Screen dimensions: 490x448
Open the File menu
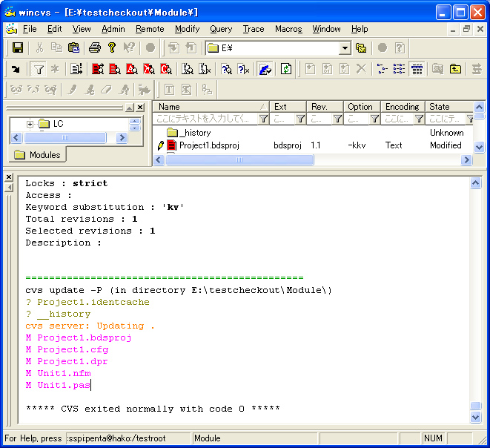point(30,29)
